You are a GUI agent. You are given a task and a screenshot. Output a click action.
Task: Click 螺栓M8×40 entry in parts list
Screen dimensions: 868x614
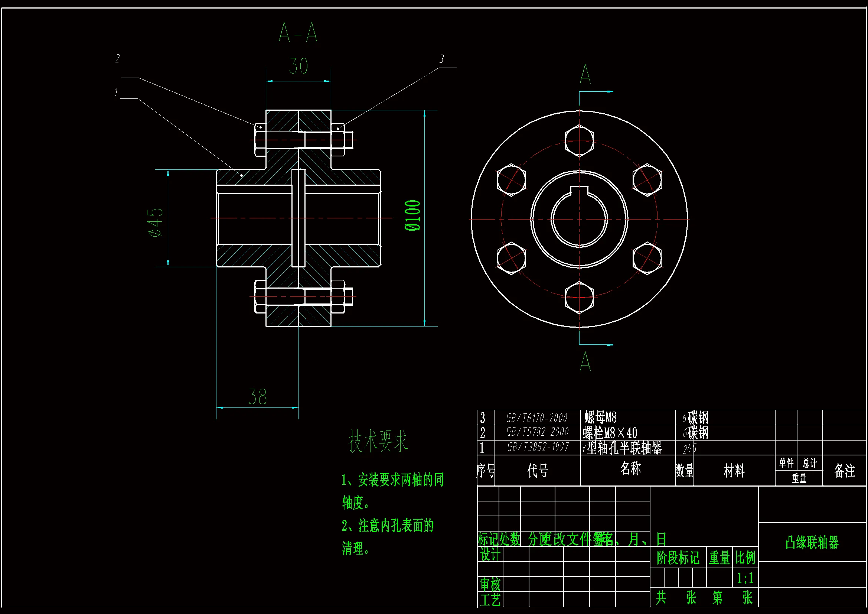pos(610,433)
